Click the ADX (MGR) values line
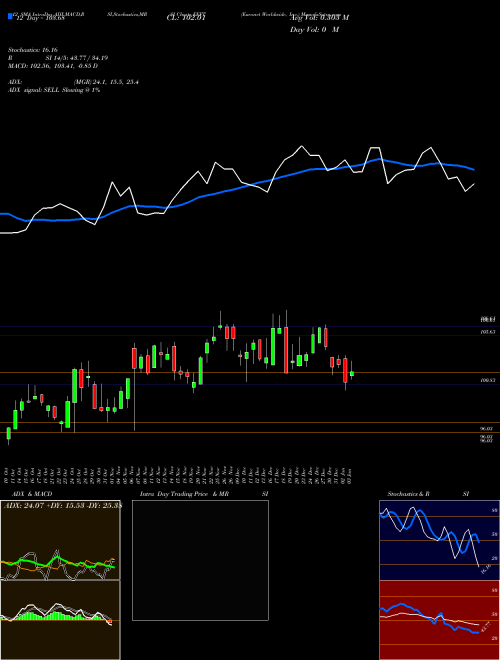Image resolution: width=500 pixels, height=660 pixels. [x=73, y=82]
